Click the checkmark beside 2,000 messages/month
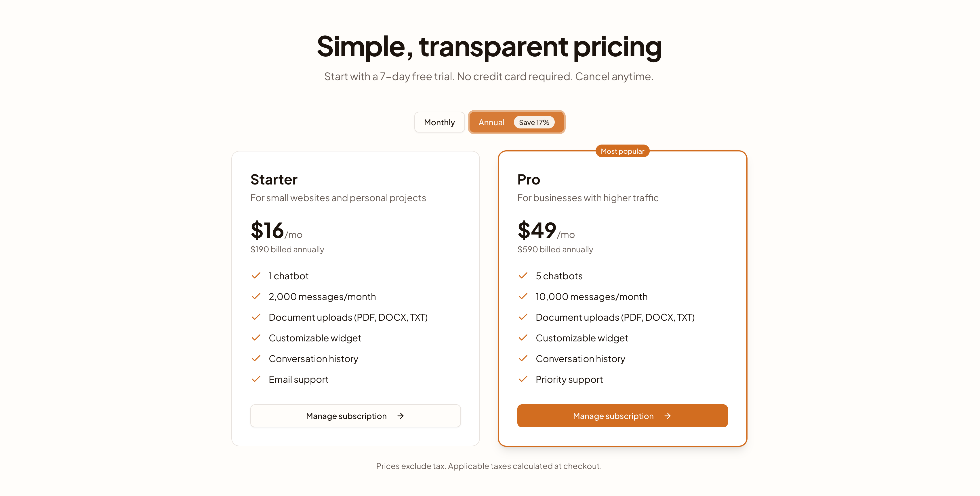This screenshot has height=496, width=980. (x=256, y=297)
